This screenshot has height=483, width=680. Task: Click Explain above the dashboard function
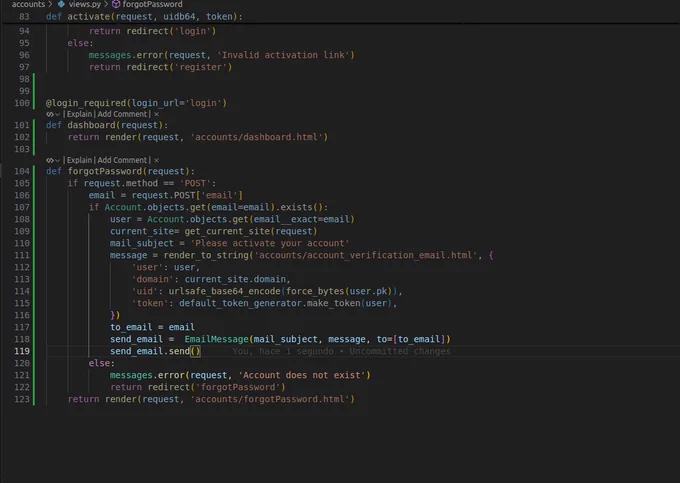pos(79,114)
